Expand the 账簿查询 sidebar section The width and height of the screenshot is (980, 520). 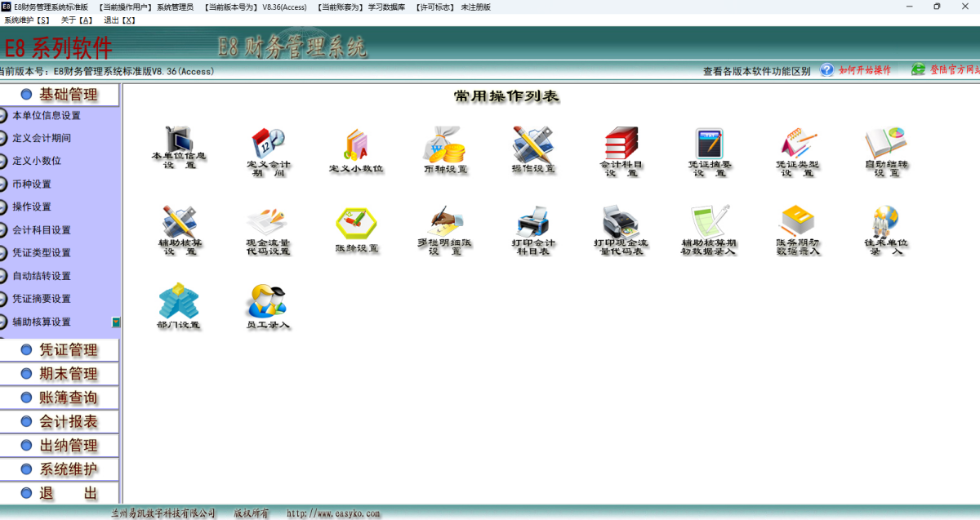(x=60, y=398)
